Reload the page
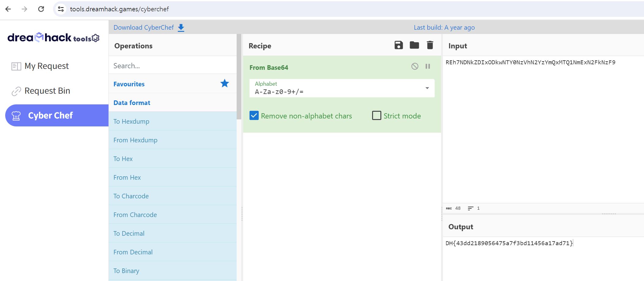 (x=41, y=9)
